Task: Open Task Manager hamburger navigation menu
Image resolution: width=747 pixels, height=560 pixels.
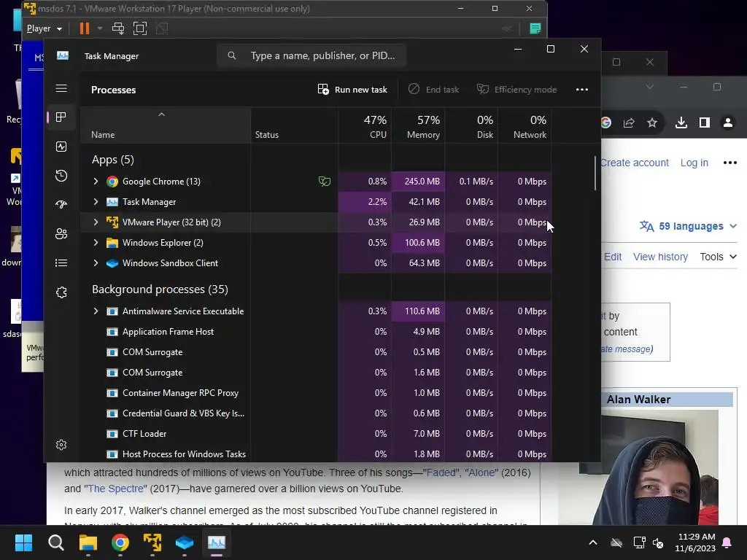Action: pos(61,88)
